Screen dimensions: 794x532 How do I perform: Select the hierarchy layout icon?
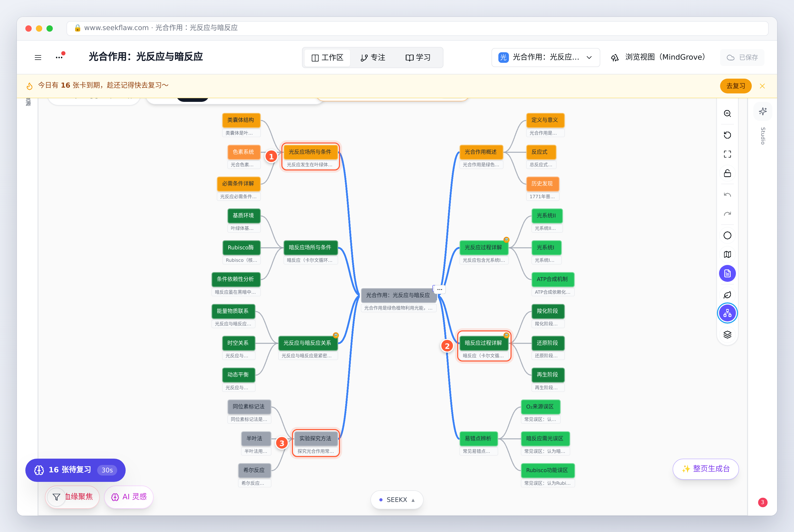point(727,313)
